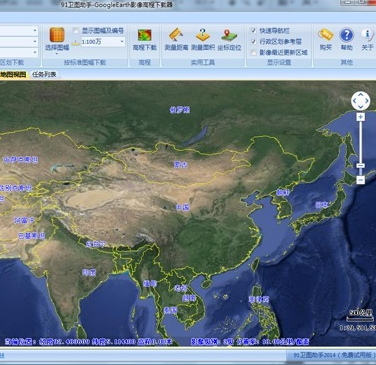
Task: Click the map zoom in plus button
Action: point(360,117)
